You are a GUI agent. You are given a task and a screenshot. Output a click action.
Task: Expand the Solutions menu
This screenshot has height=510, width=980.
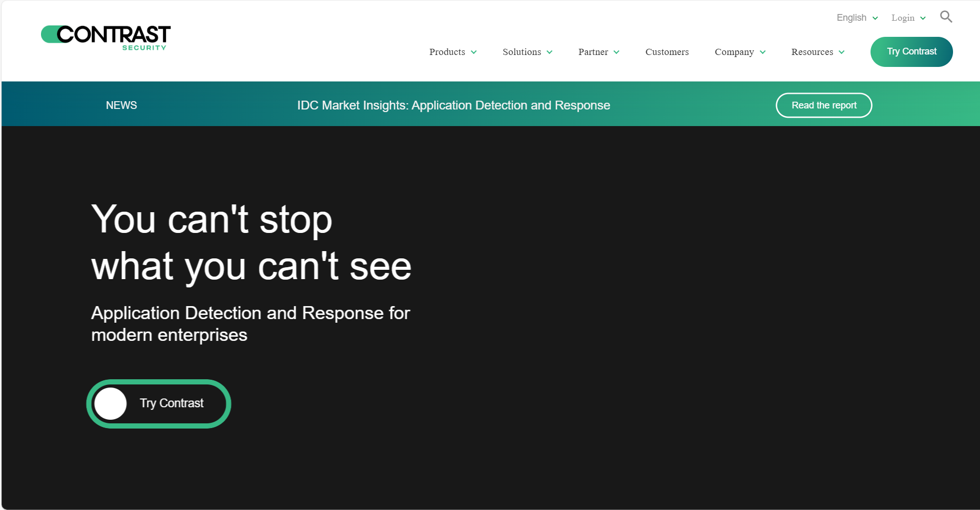[x=528, y=52]
